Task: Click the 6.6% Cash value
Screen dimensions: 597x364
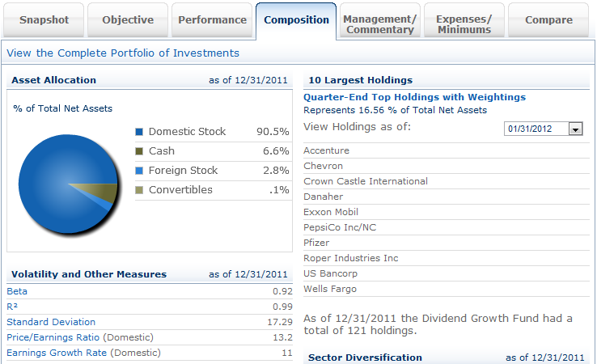Action: [x=276, y=151]
